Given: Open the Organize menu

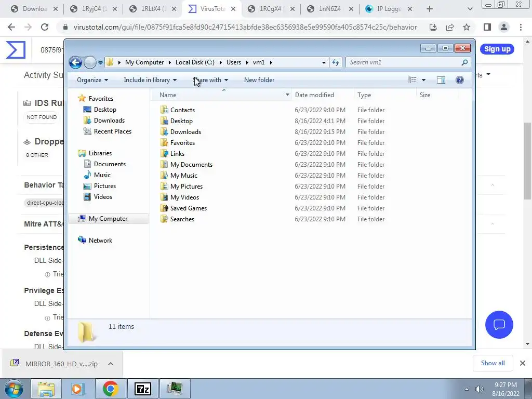Looking at the screenshot, I should coord(92,80).
